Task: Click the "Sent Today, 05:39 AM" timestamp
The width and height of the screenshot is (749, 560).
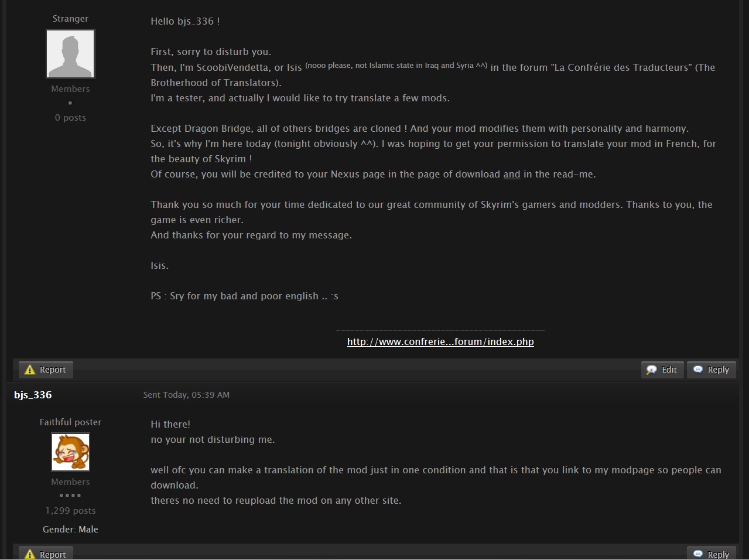Action: (x=186, y=395)
